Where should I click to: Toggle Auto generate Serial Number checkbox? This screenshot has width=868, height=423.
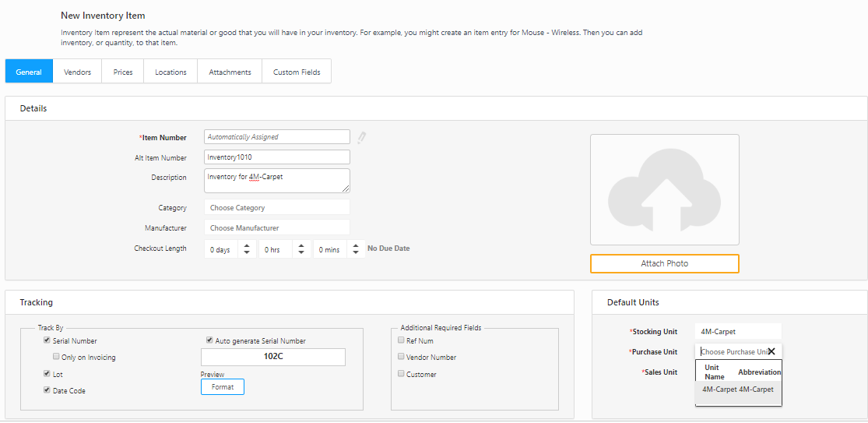point(209,340)
